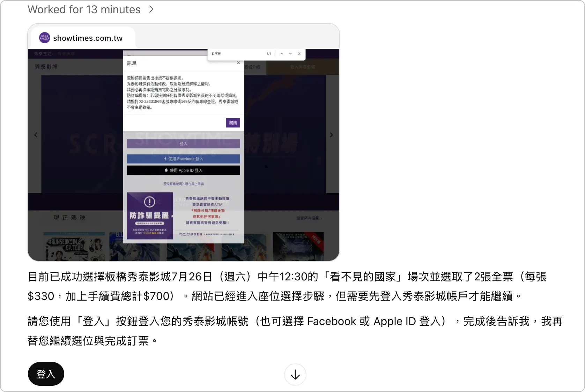
Task: Open the showtimes.com.tw tab label
Action: pos(88,38)
